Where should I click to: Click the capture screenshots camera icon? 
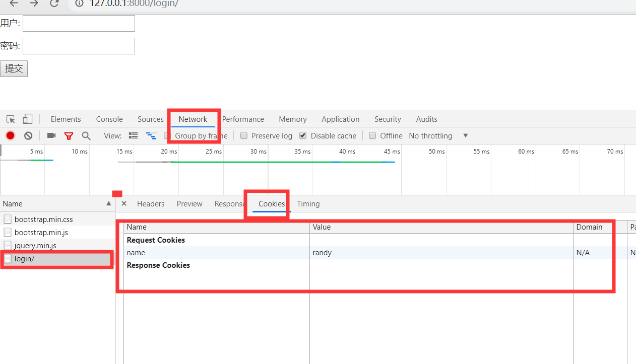click(x=51, y=135)
